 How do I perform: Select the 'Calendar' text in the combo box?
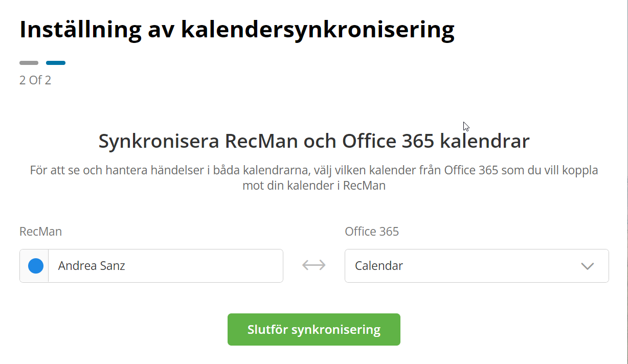coord(379,266)
